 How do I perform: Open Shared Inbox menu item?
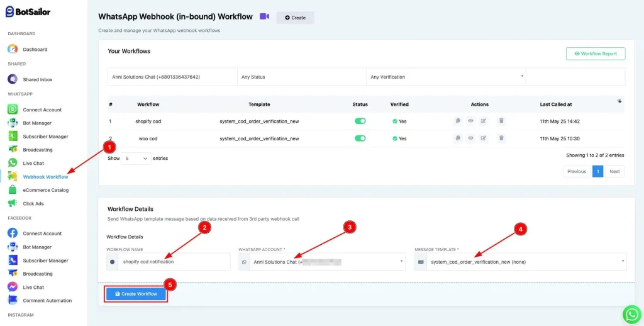[x=37, y=79]
